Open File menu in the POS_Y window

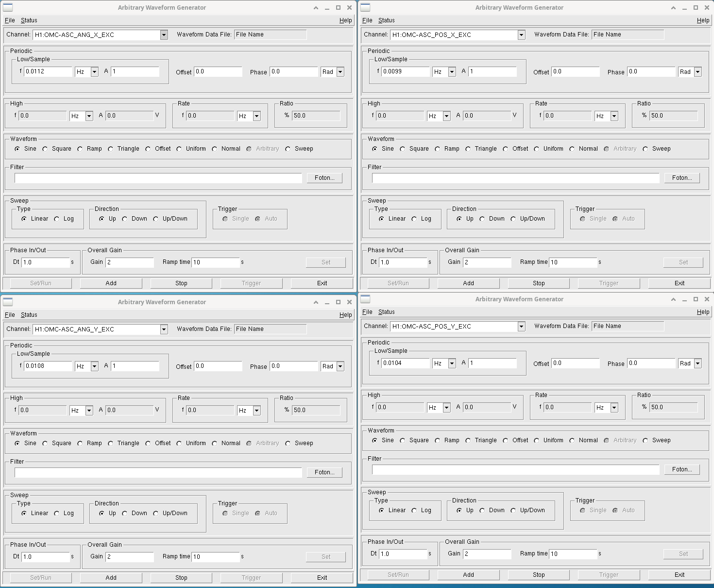367,312
